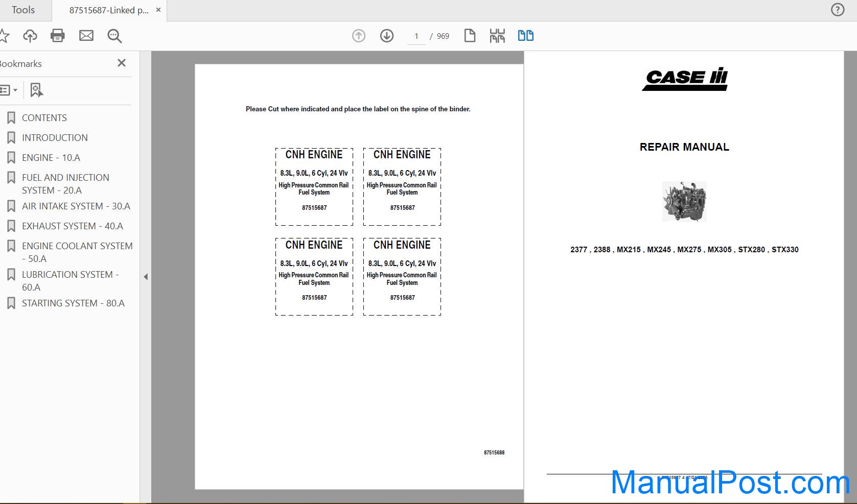
Task: Enable scrolling page view icon
Action: coord(497,36)
